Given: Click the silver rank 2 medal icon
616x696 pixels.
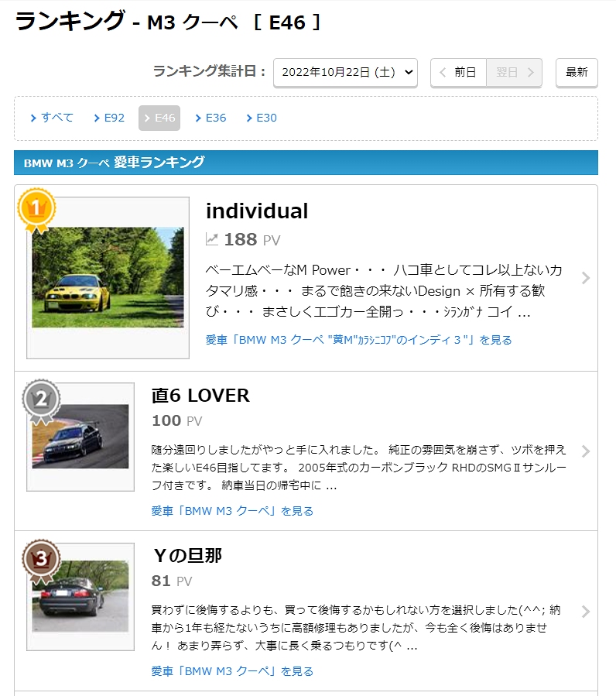Looking at the screenshot, I should (41, 402).
